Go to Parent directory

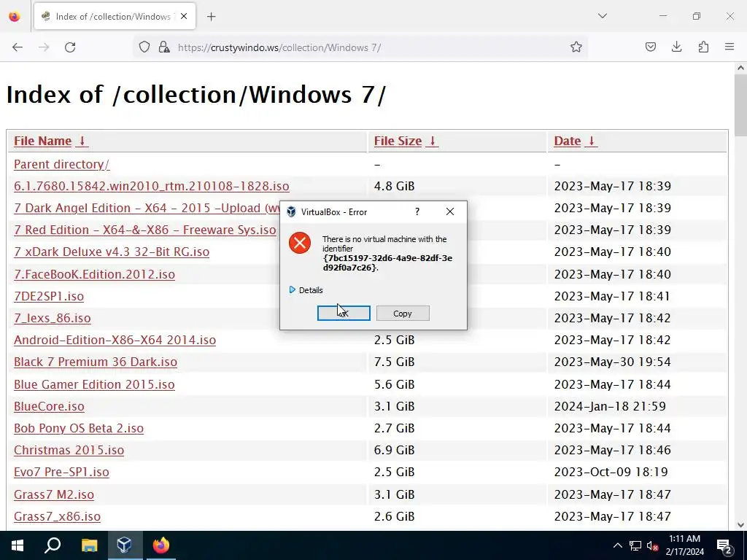pyautogui.click(x=61, y=164)
